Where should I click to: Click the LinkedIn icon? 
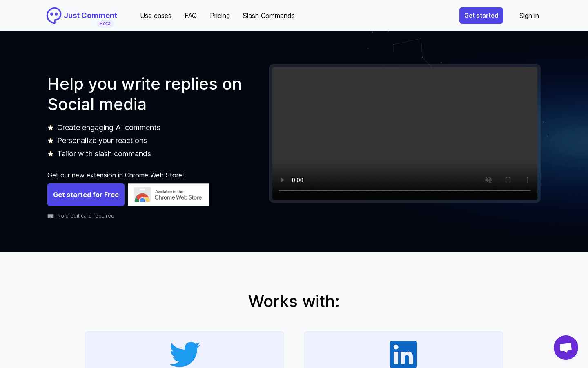[403, 355]
